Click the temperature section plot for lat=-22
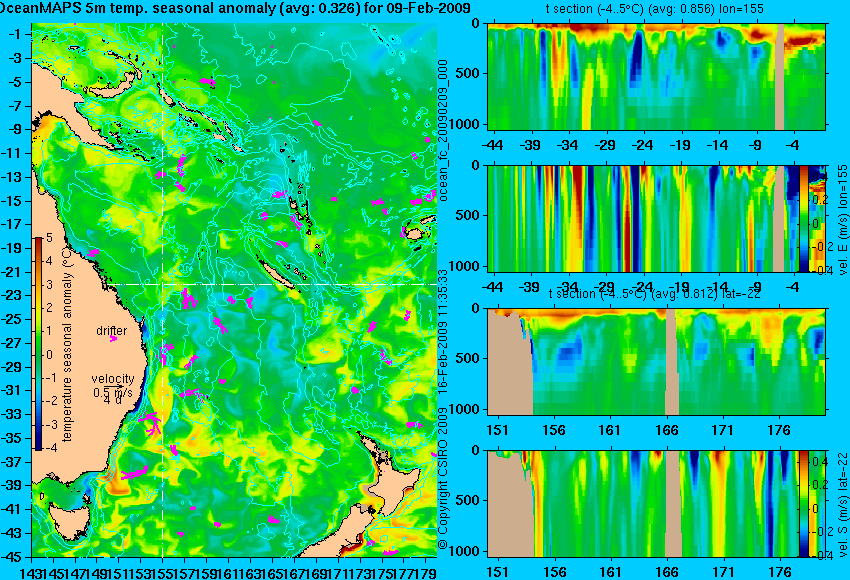 tap(657, 362)
